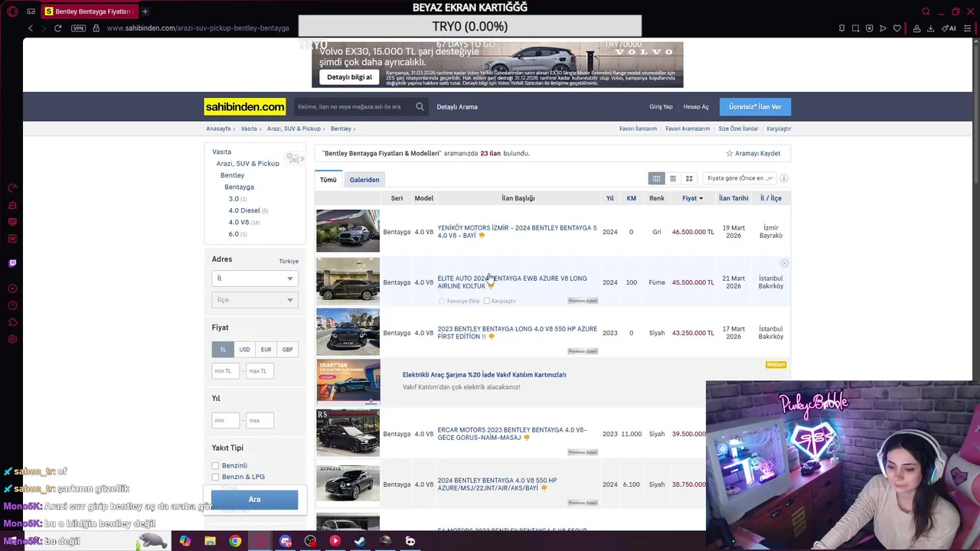
Task: Open Copilot from taskbar
Action: [x=185, y=541]
